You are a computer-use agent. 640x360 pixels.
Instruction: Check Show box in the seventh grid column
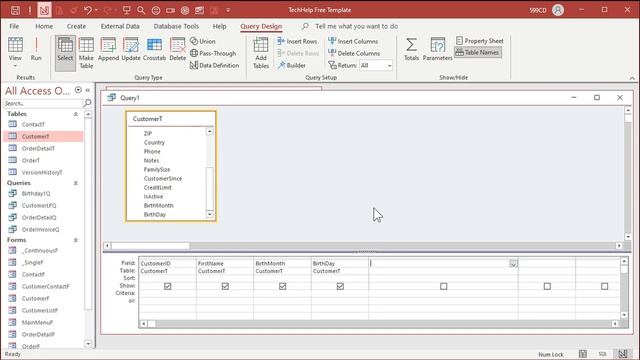604,286
